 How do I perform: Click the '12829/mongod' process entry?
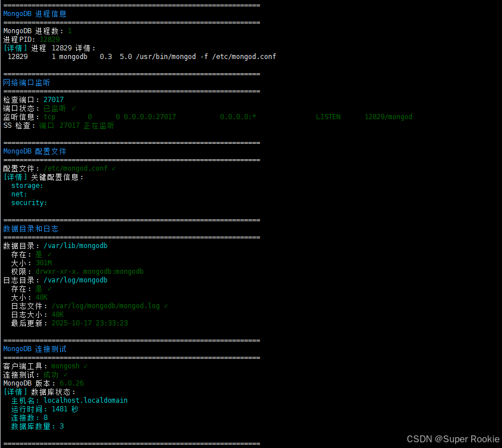coord(389,117)
